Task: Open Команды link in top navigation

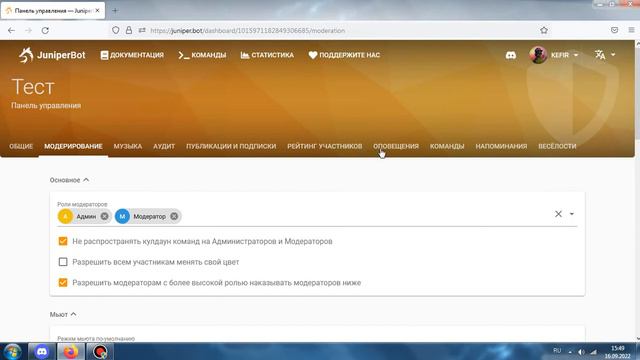Action: (202, 55)
